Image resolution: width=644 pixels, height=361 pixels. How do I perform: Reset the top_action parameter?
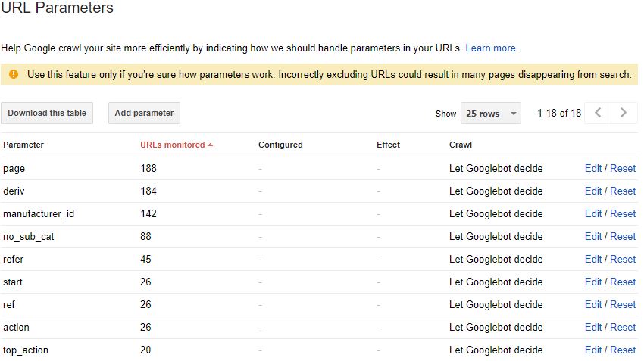(x=623, y=350)
